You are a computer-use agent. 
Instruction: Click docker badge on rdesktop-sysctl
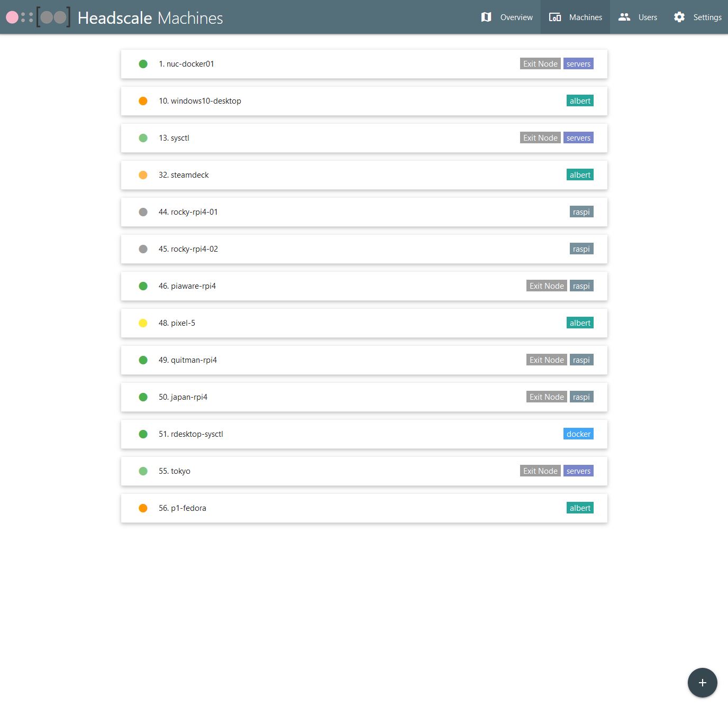[578, 434]
